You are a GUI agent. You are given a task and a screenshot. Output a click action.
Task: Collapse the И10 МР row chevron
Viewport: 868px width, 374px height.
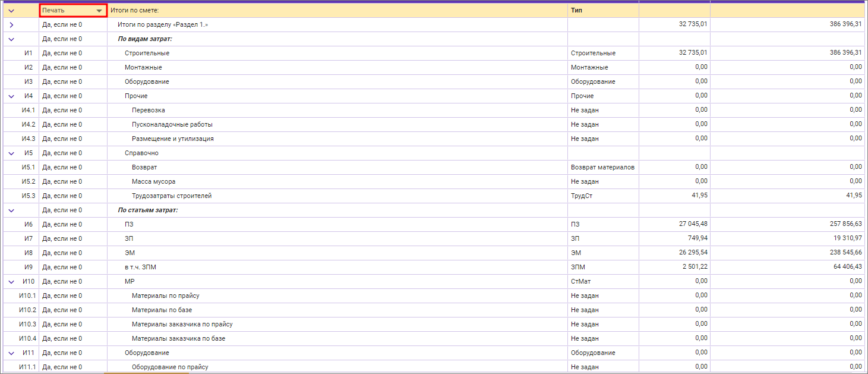pyautogui.click(x=11, y=282)
